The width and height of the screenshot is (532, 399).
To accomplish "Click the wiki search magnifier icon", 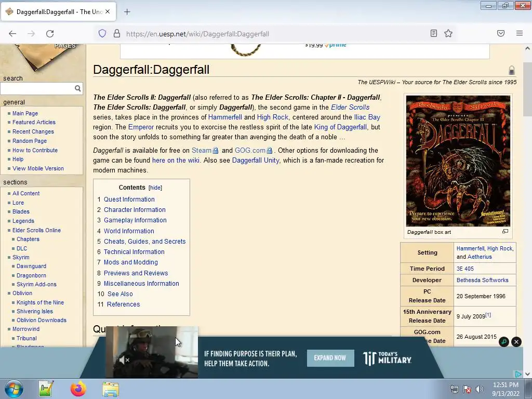I will (x=78, y=88).
